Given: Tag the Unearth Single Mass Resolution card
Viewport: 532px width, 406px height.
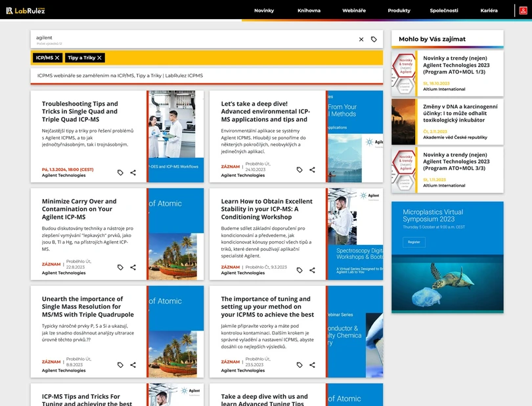Looking at the screenshot, I should (120, 365).
